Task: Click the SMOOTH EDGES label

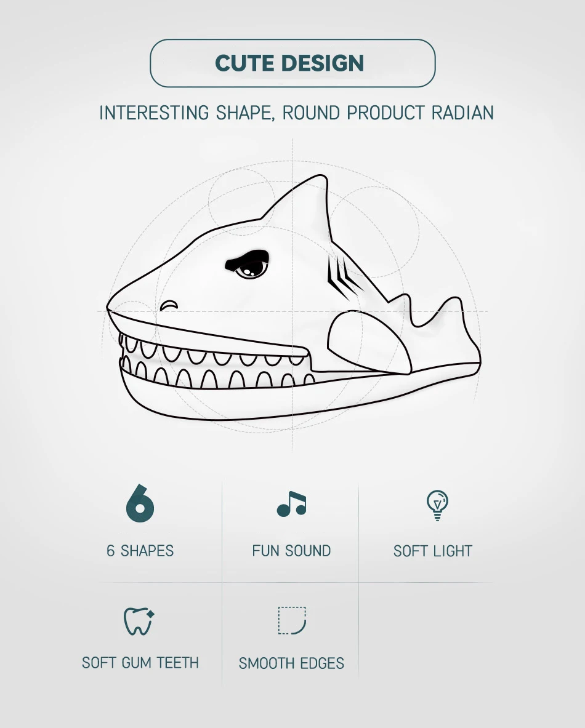Action: (291, 663)
